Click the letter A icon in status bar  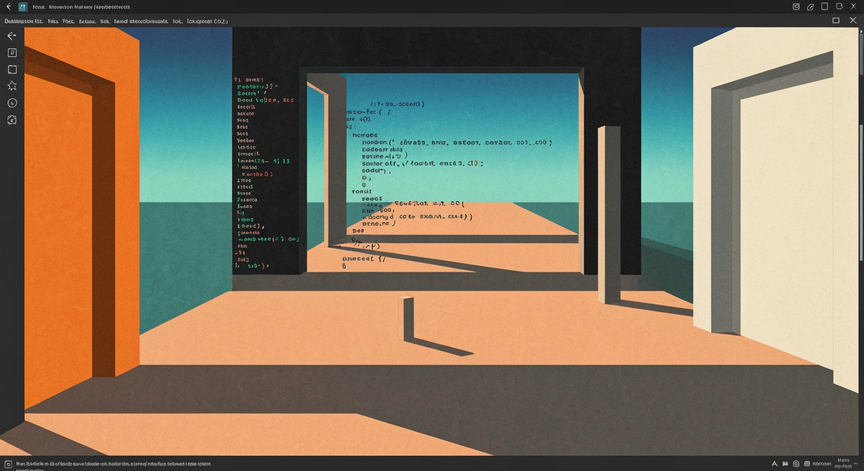(x=774, y=464)
